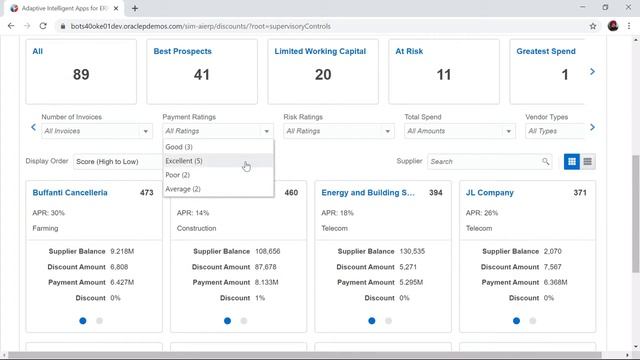Select first page dot on Buffanti card
The width and height of the screenshot is (640, 360).
pyautogui.click(x=83, y=321)
